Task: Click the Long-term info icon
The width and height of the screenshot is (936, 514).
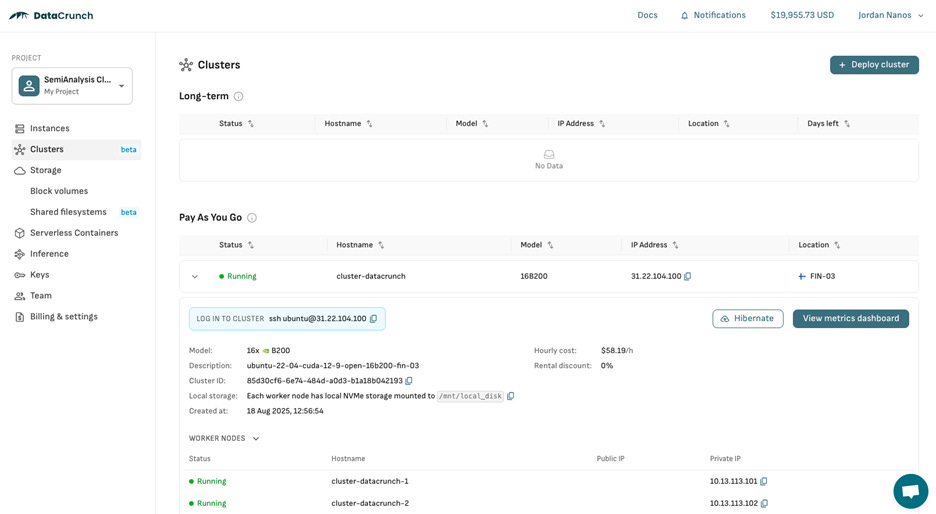Action: 238,96
